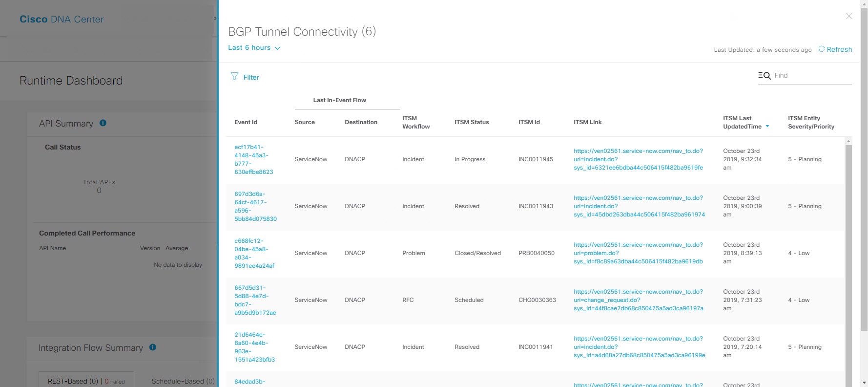This screenshot has height=387, width=868.
Task: Select the In Progress status cell
Action: pyautogui.click(x=470, y=159)
